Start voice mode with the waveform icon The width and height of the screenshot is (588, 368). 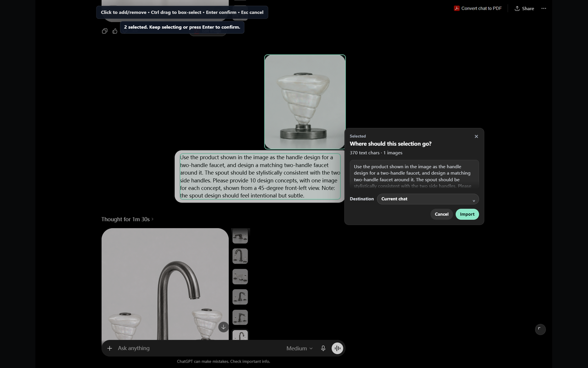(x=338, y=348)
